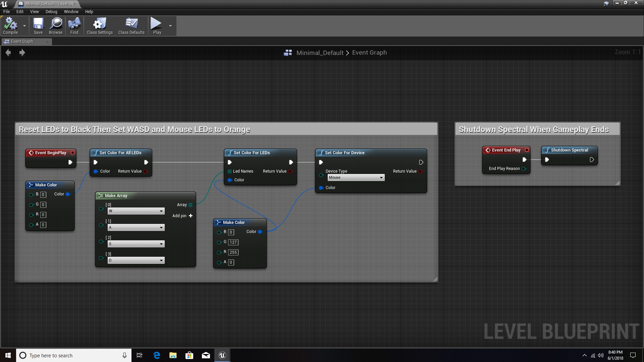Screen dimensions: 644x362
Task: Navigate forward in the Event Graph
Action: pos(22,53)
